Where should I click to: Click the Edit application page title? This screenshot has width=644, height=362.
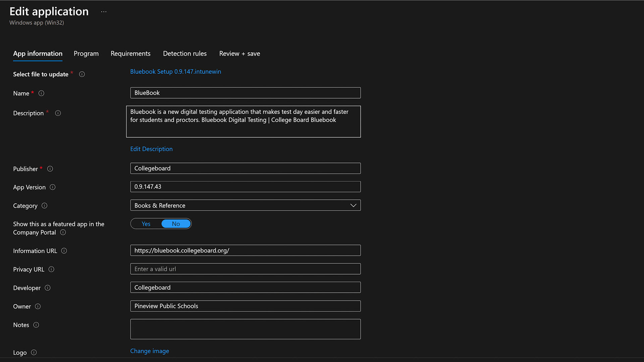click(x=49, y=12)
